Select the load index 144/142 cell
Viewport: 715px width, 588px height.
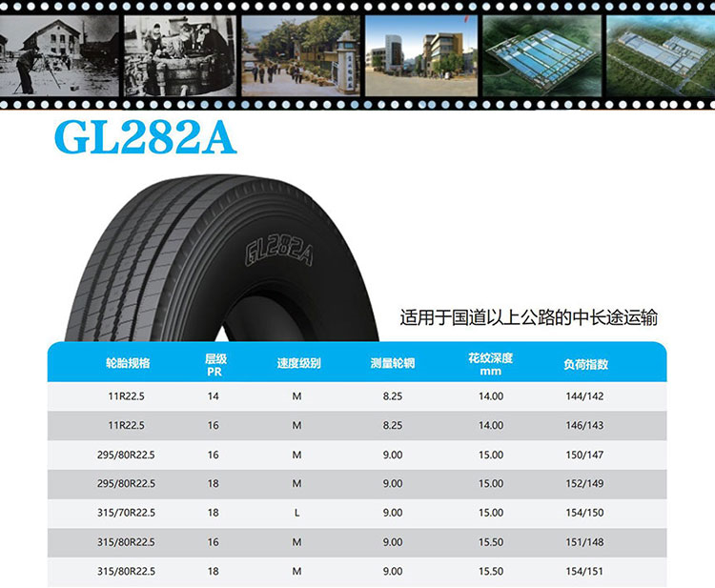coord(586,396)
